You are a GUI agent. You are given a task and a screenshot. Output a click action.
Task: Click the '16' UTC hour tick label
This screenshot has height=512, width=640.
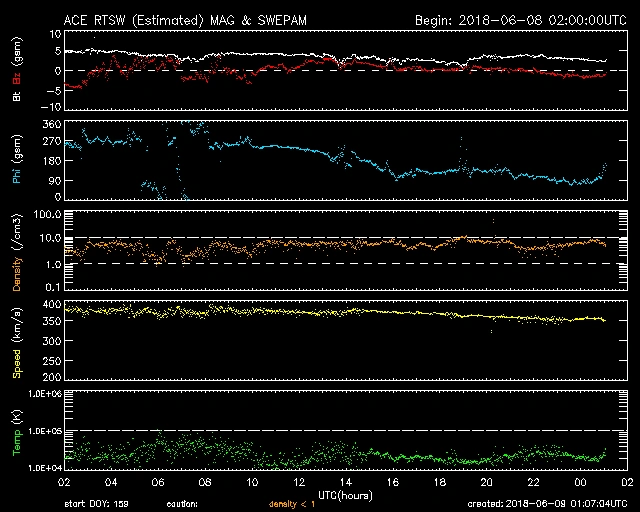[x=393, y=482]
